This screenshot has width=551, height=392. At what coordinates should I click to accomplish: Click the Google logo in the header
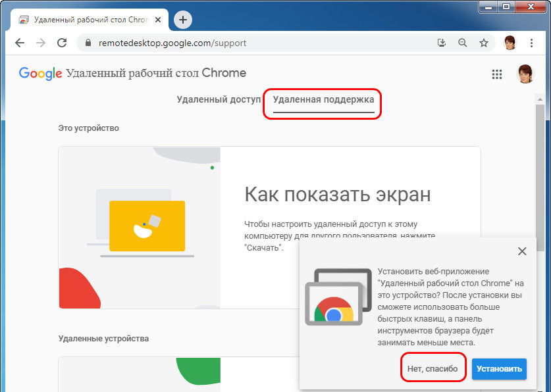(40, 73)
